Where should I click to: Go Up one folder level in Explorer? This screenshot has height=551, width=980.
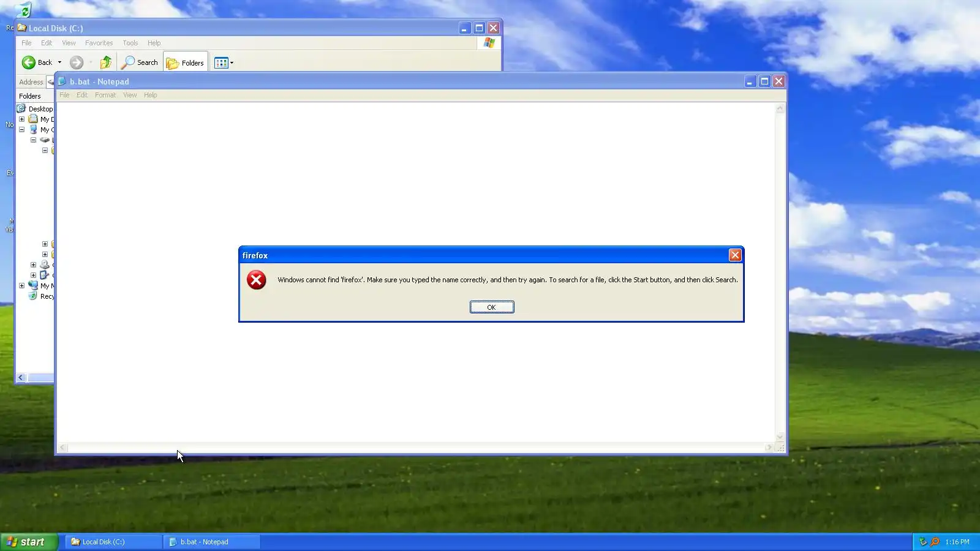point(106,62)
